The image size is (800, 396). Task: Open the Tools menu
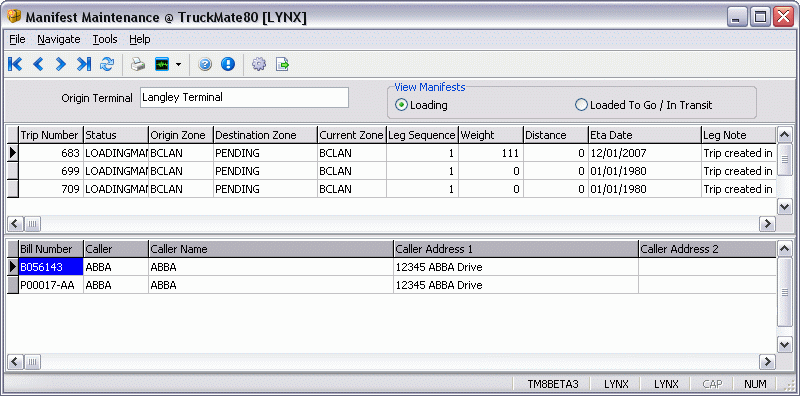coord(105,39)
